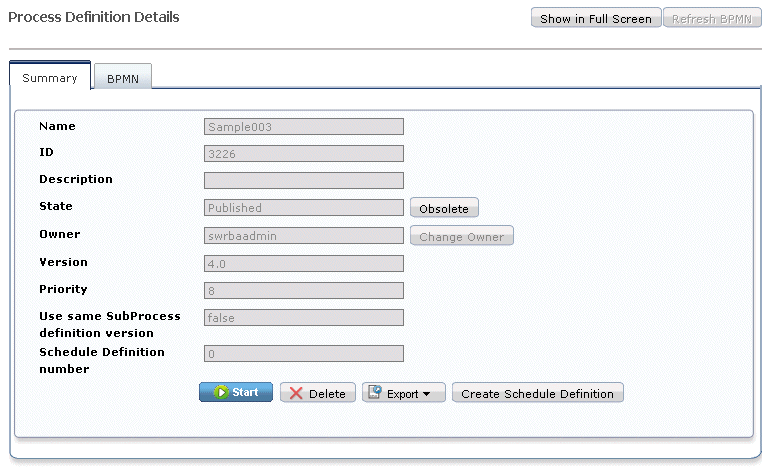The height and width of the screenshot is (469, 774).
Task: Switch to the BPMN tab
Action: click(122, 77)
